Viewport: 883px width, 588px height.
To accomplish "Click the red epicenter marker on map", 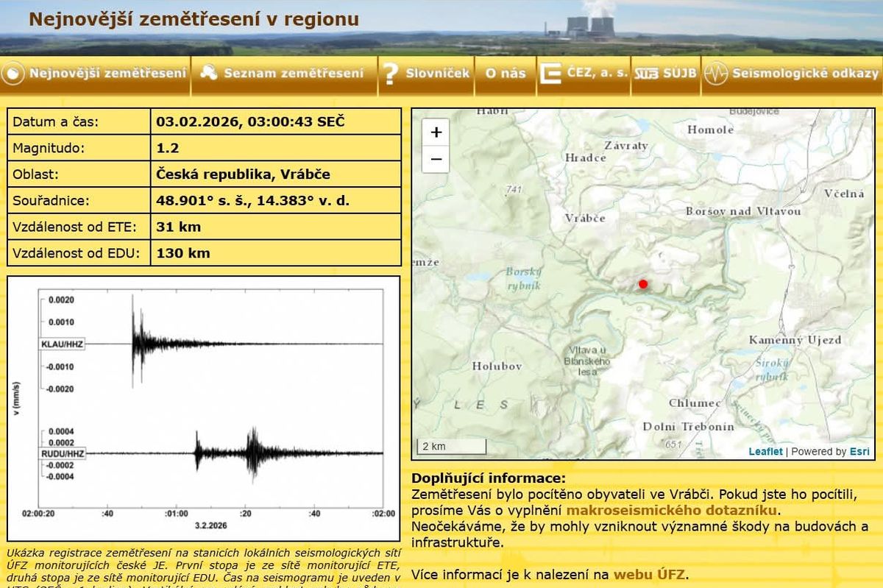I will (643, 284).
